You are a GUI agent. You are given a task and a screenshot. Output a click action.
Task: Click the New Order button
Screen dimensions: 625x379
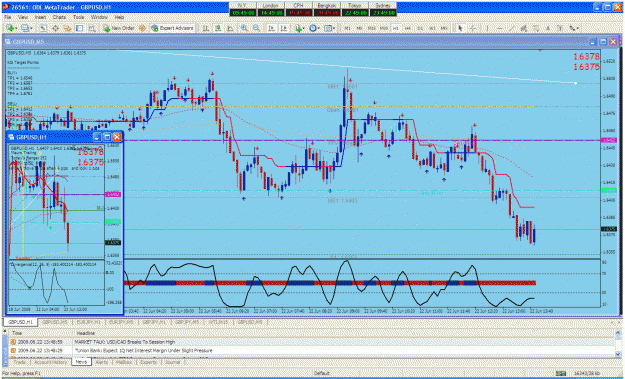[118, 28]
